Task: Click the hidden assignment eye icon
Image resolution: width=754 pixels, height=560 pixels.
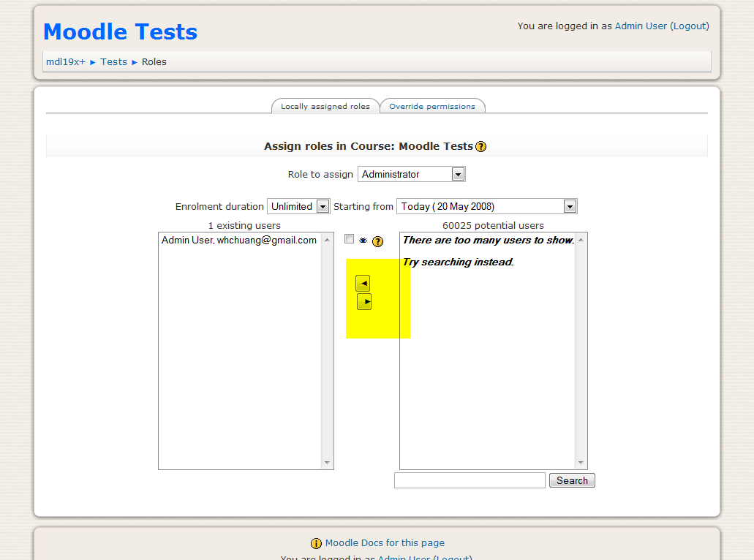Action: point(363,241)
